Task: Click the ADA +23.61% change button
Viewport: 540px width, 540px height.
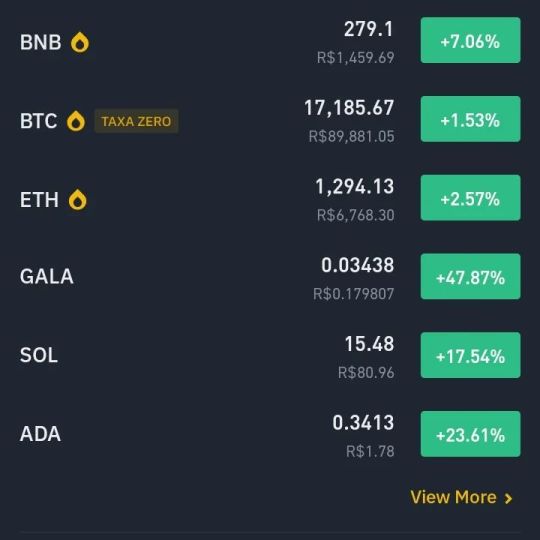Action: [470, 434]
